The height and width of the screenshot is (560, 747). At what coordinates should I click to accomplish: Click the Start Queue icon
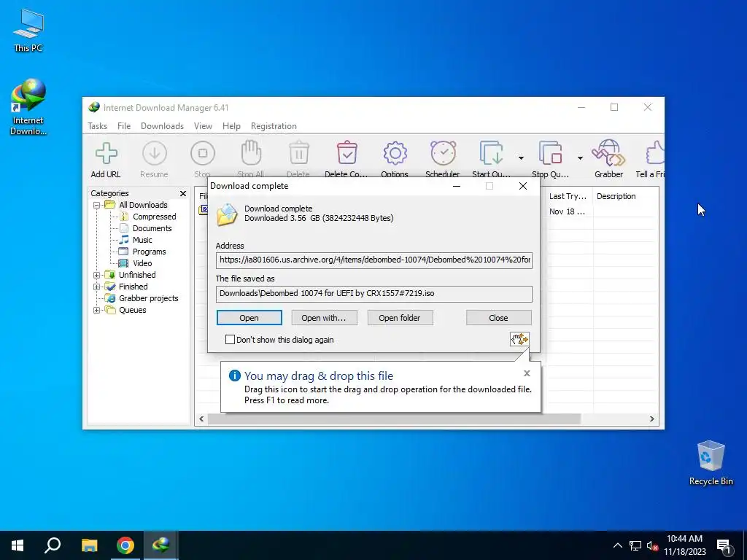click(491, 153)
